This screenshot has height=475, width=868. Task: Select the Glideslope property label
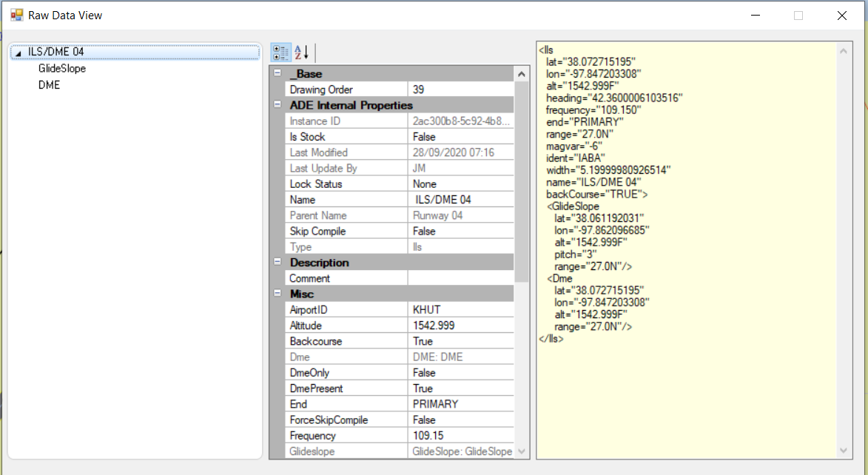(346, 451)
